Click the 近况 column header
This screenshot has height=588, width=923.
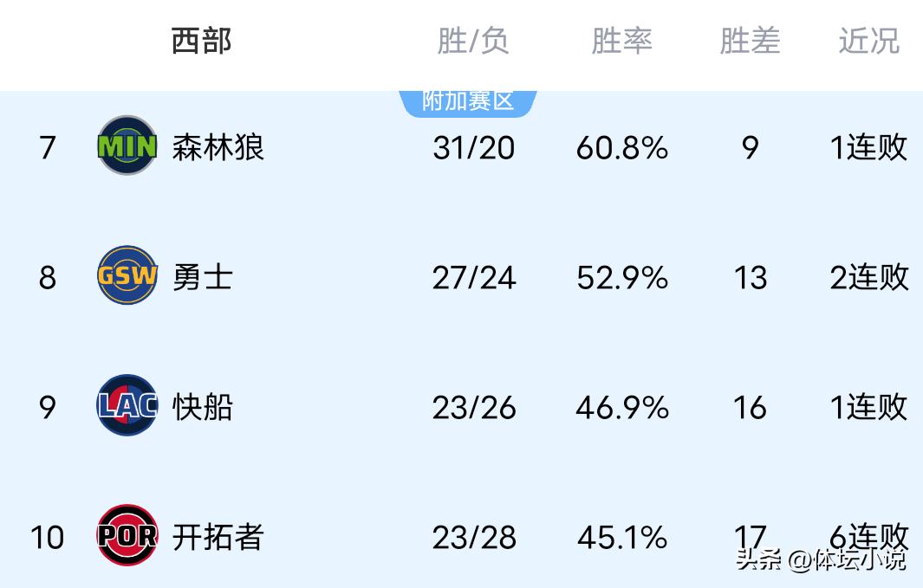(x=868, y=41)
